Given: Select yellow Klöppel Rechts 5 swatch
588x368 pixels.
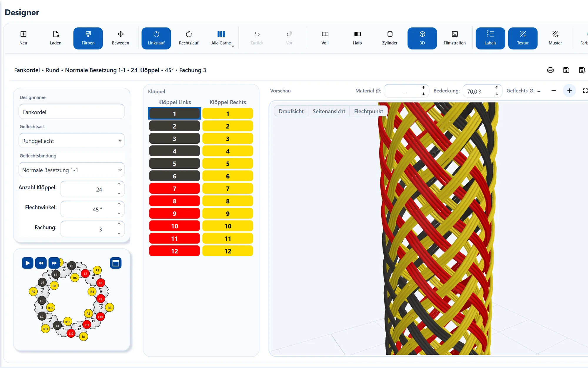Looking at the screenshot, I should (x=228, y=163).
